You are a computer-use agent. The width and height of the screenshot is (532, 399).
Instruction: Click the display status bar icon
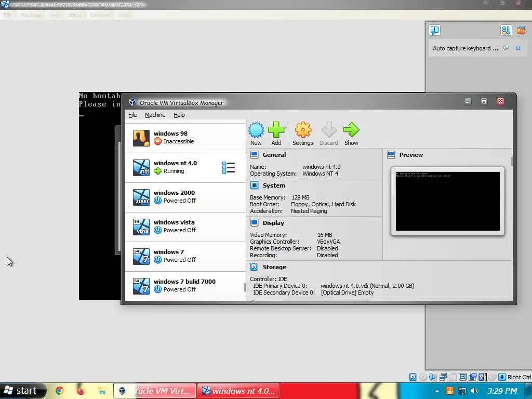[462, 377]
